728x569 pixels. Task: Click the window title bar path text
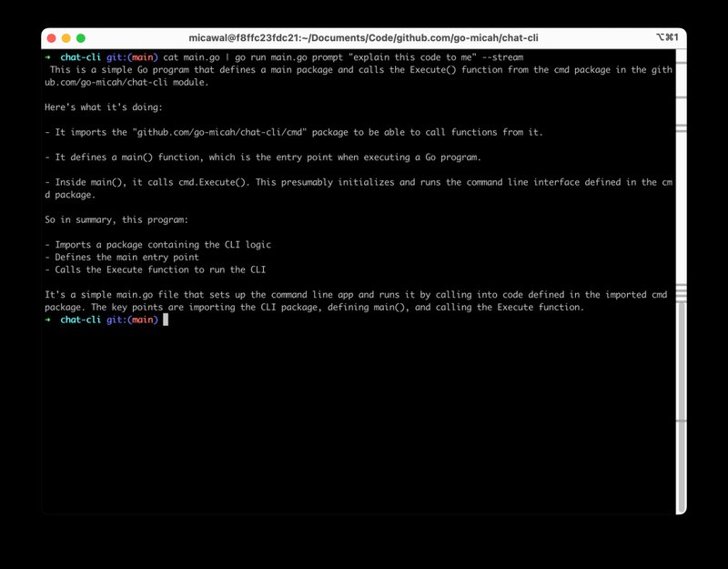click(364, 38)
